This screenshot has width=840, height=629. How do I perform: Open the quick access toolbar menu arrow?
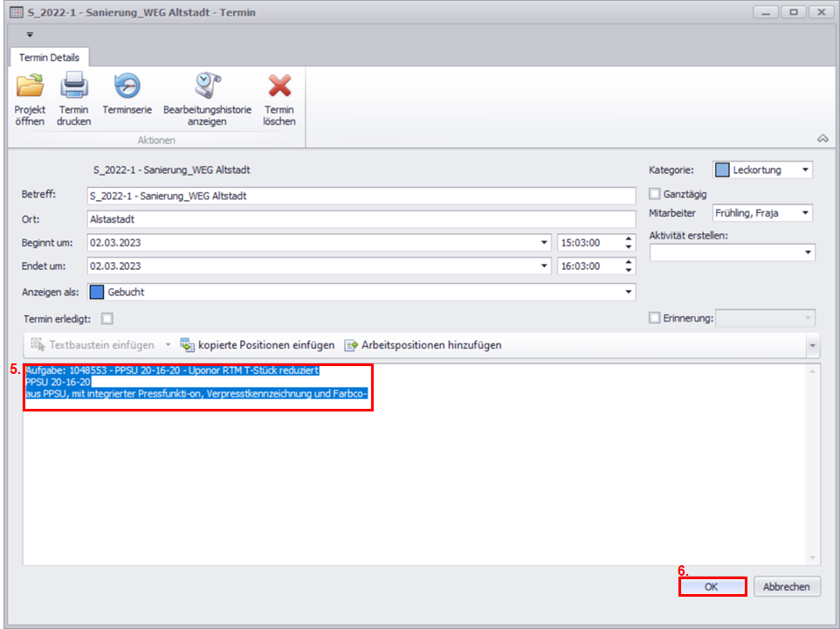coord(29,35)
